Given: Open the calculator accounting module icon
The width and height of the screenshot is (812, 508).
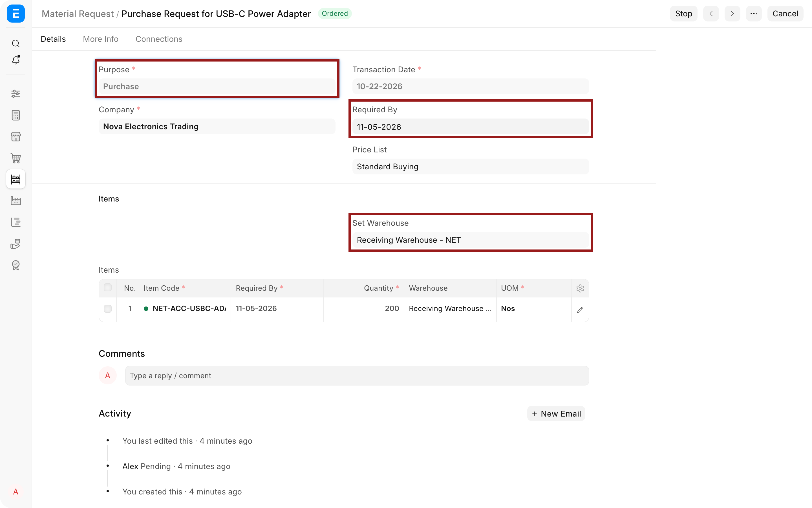Looking at the screenshot, I should click(16, 115).
